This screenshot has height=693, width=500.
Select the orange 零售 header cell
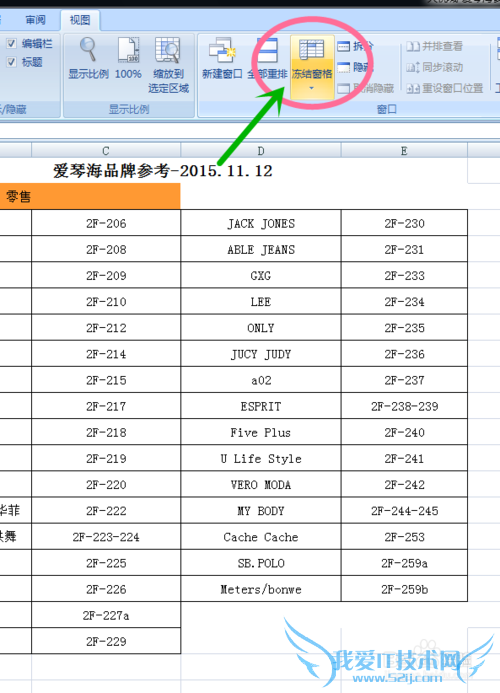[90, 196]
